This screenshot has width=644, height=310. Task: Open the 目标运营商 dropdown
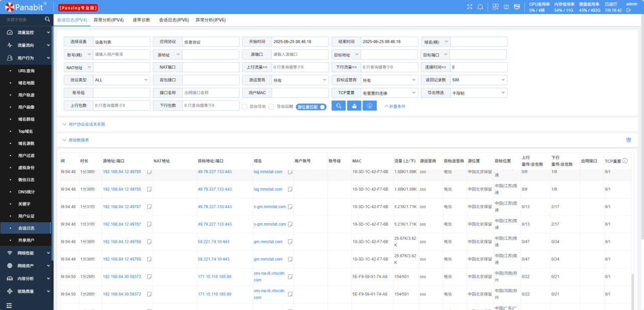pyautogui.click(x=389, y=80)
